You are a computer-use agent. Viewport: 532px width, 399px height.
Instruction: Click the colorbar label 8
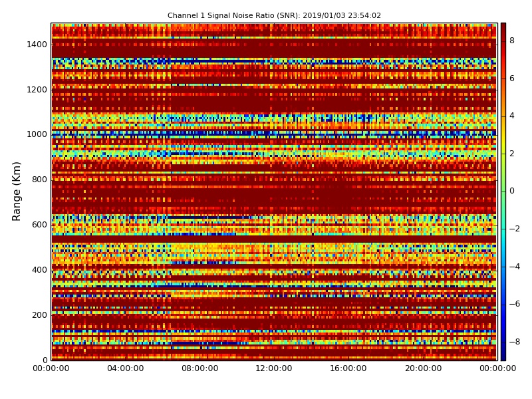(x=512, y=41)
